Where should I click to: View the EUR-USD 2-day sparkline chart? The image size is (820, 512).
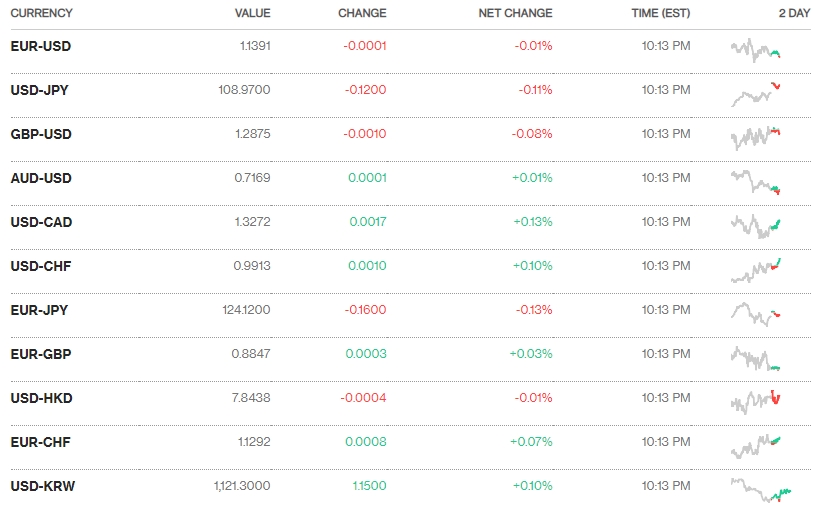756,49
